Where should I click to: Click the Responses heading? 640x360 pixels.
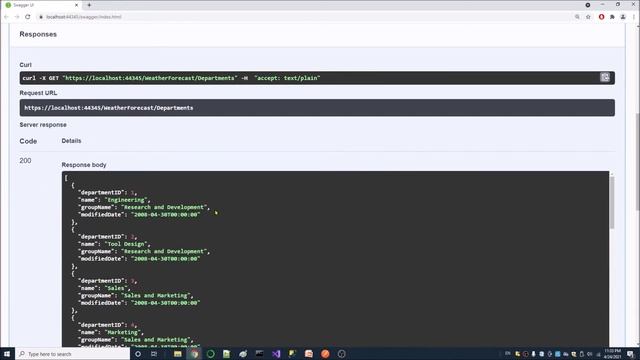pos(38,34)
